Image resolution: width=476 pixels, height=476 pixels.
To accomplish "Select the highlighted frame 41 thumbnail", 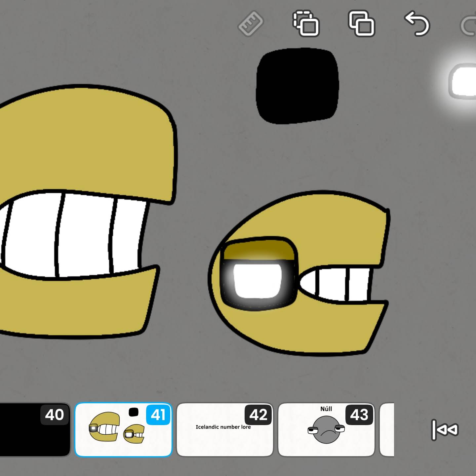I will coord(123,430).
